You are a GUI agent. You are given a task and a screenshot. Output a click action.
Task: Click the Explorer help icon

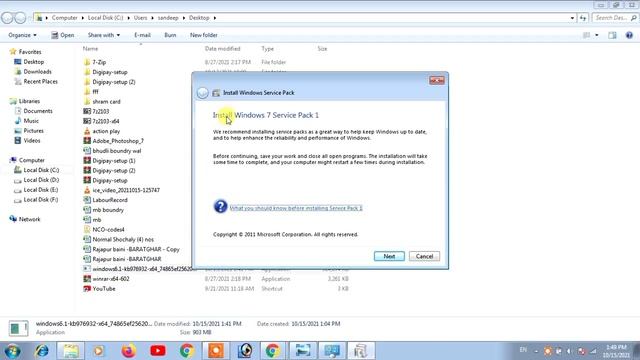(x=629, y=35)
